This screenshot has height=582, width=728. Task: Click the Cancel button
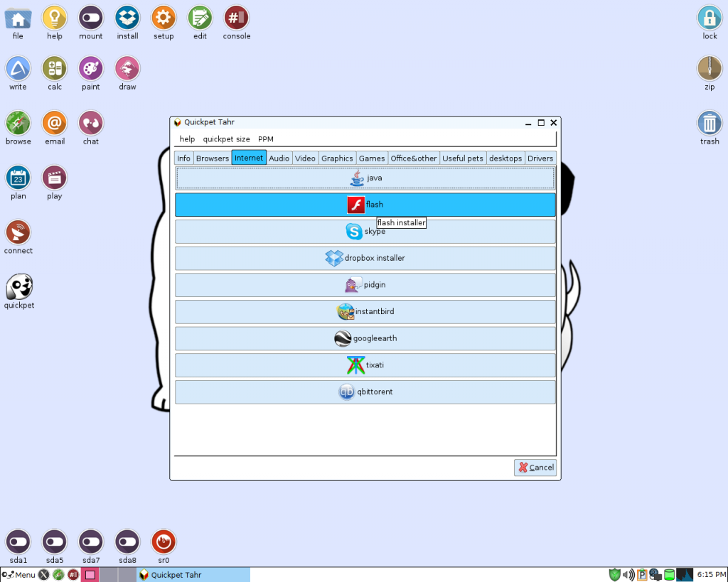click(535, 468)
